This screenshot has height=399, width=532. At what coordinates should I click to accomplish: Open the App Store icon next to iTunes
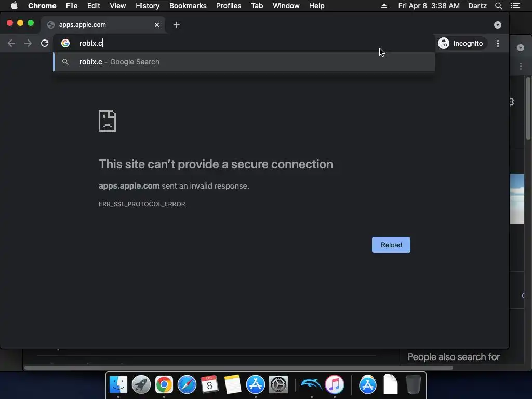click(x=367, y=384)
